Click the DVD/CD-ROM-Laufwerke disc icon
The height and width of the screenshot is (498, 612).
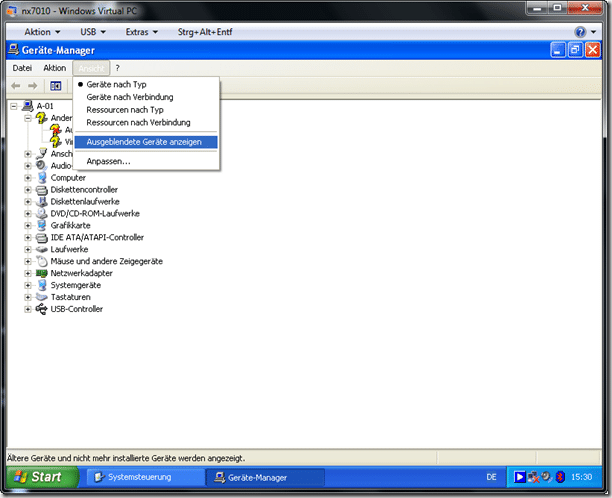(42, 213)
